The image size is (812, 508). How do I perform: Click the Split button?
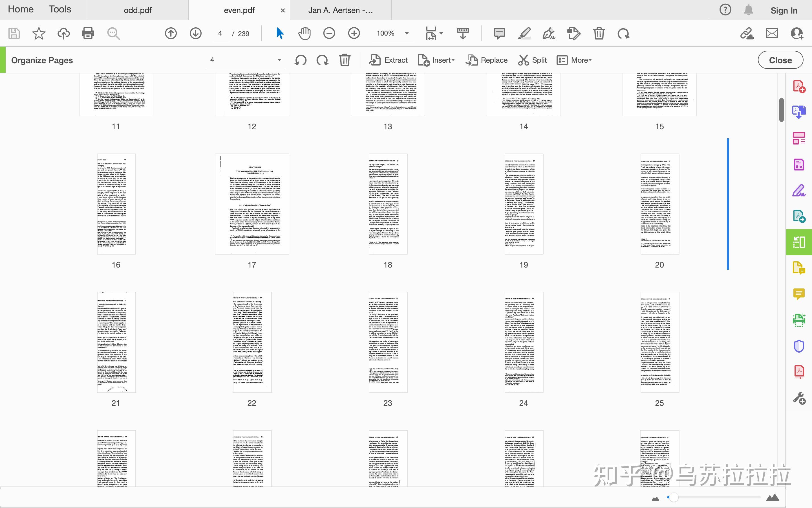pyautogui.click(x=533, y=60)
